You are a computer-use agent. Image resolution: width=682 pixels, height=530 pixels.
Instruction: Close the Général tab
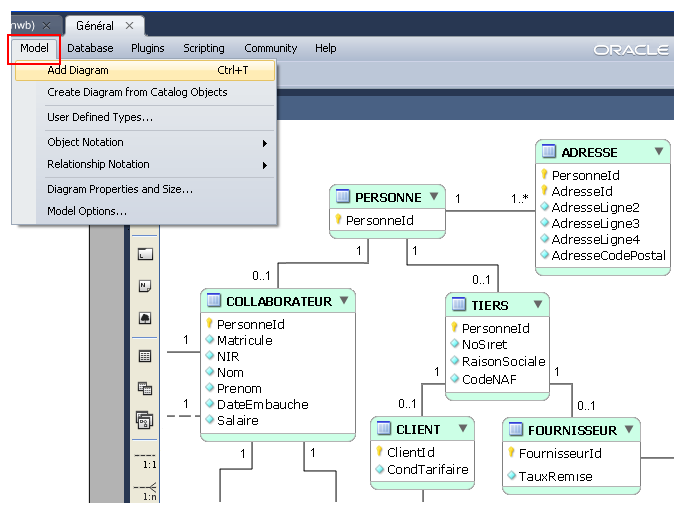point(130,25)
